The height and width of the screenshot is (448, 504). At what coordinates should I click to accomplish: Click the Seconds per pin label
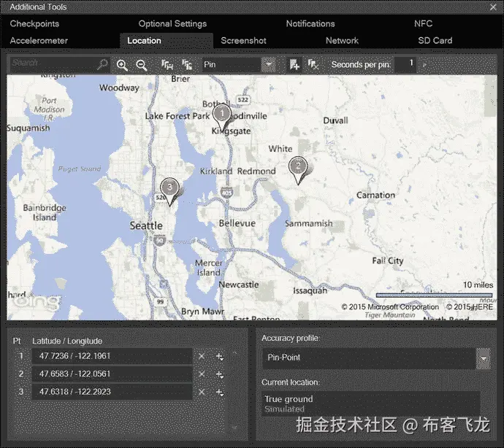[x=361, y=64]
